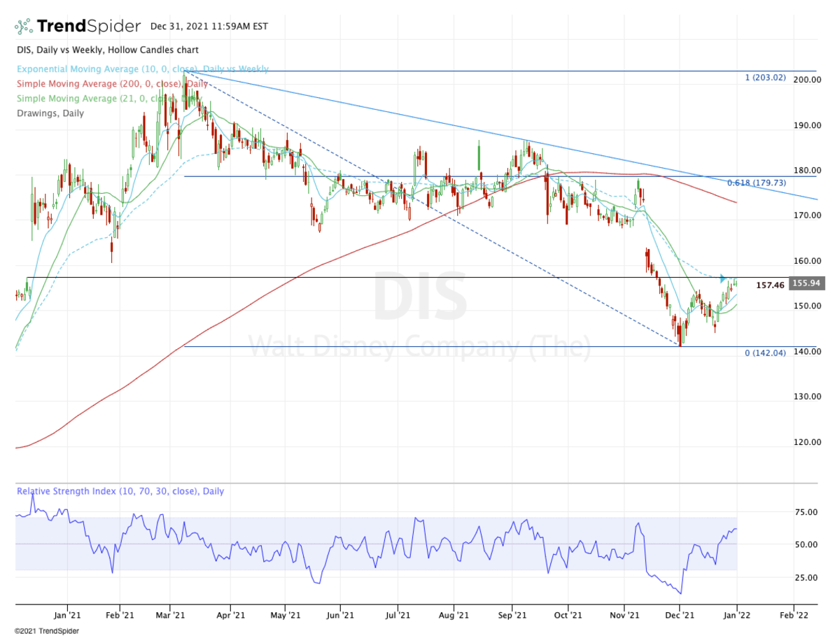Viewport: 840px width, 638px height.
Task: Click the Simple Moving Average (200) legend entry
Action: click(x=111, y=84)
